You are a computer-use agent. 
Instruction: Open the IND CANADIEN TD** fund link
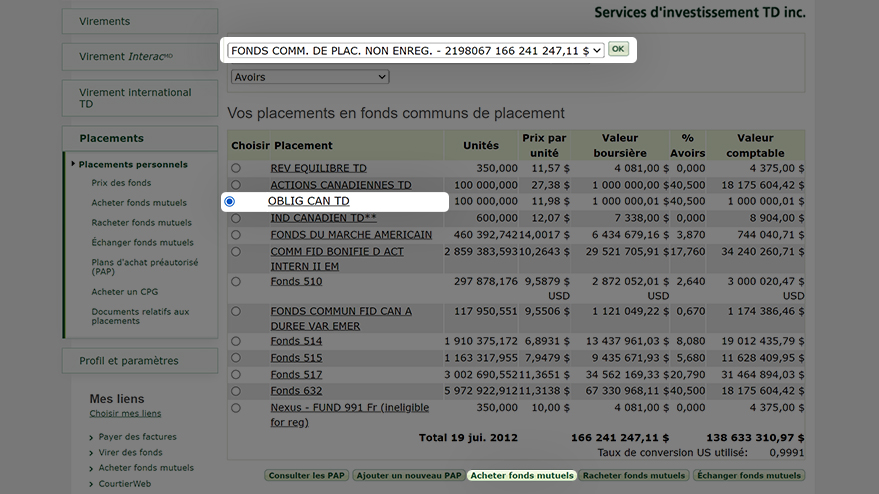(323, 218)
